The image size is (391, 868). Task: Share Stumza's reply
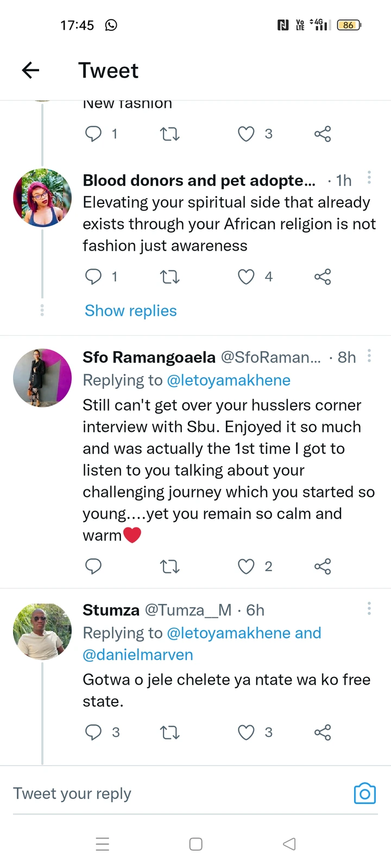[x=323, y=732]
